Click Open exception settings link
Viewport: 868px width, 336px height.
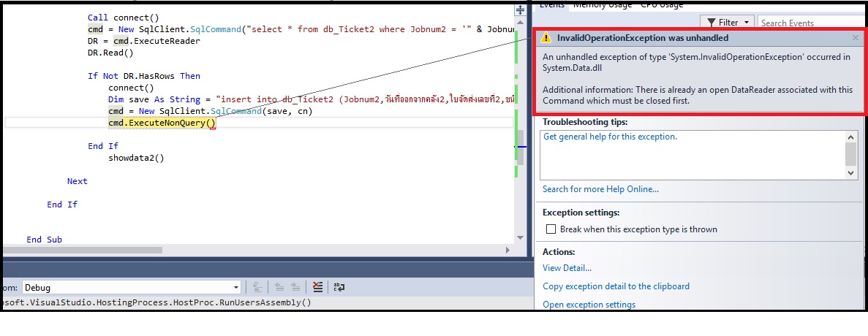coord(589,305)
